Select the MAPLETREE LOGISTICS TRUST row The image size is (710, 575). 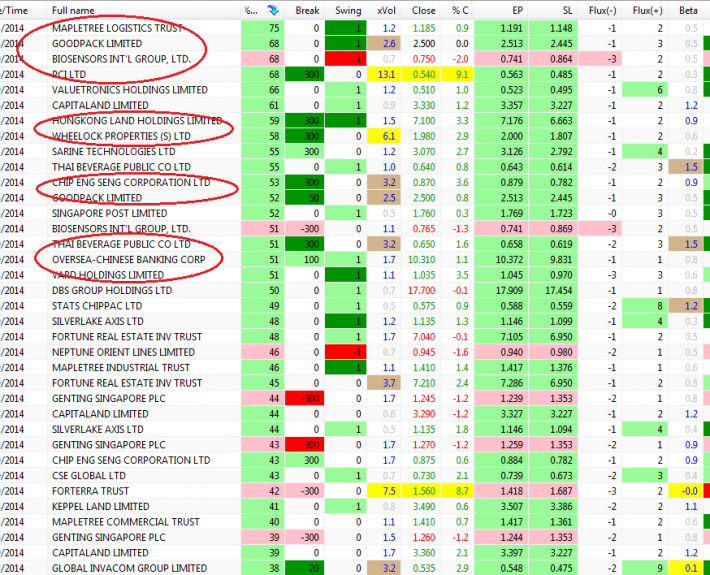click(117, 28)
